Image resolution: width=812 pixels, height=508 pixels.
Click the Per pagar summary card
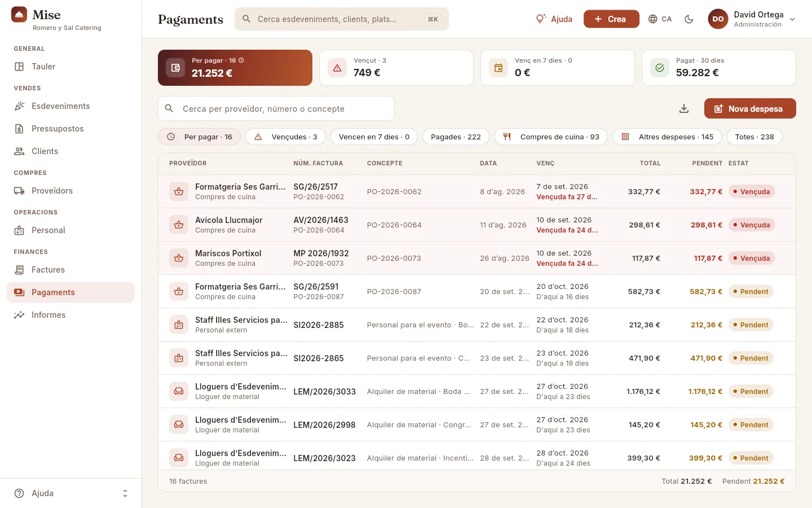[235, 68]
